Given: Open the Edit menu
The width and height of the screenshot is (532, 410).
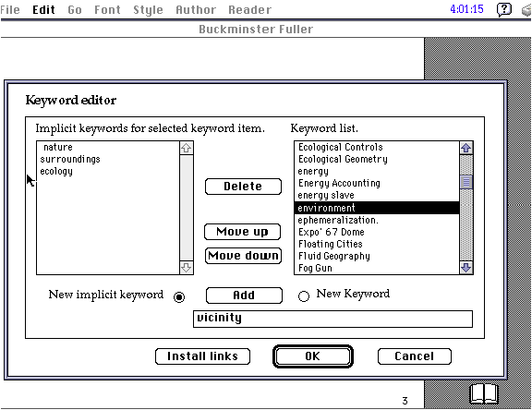Looking at the screenshot, I should tap(43, 9).
